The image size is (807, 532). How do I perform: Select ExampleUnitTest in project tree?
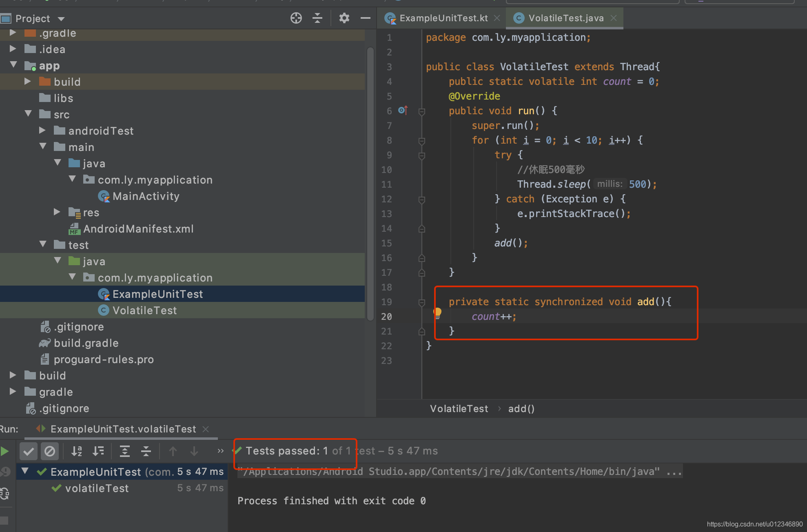(151, 294)
